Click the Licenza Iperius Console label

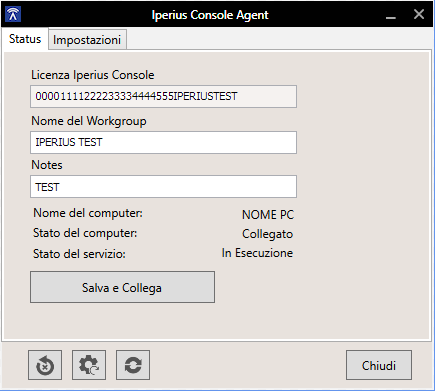(x=93, y=75)
